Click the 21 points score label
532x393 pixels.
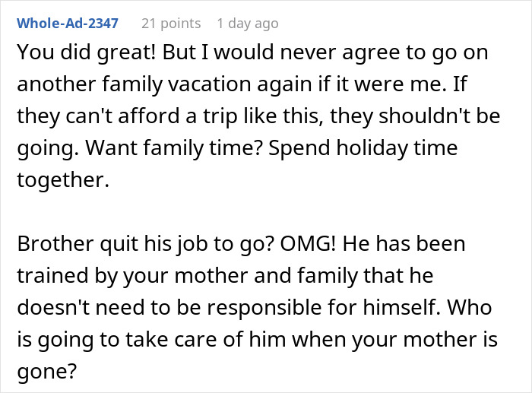171,24
